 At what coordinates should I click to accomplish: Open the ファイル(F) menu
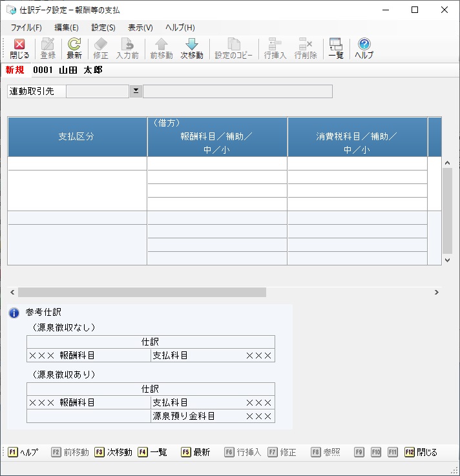[x=26, y=28]
